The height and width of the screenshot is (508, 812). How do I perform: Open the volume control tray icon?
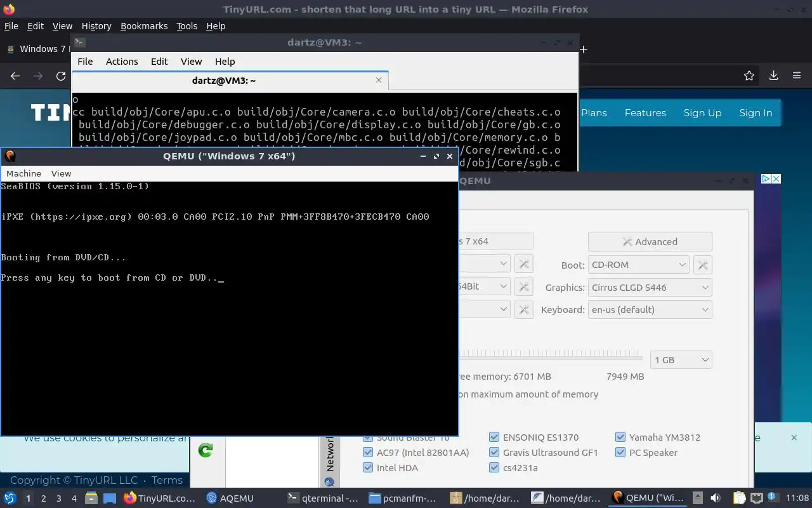tap(715, 498)
